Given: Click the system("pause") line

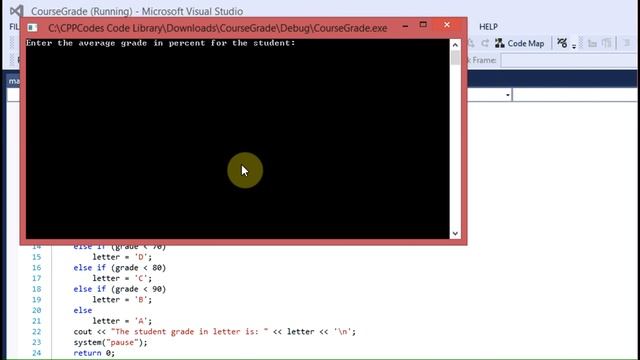Looking at the screenshot, I should [111, 342].
